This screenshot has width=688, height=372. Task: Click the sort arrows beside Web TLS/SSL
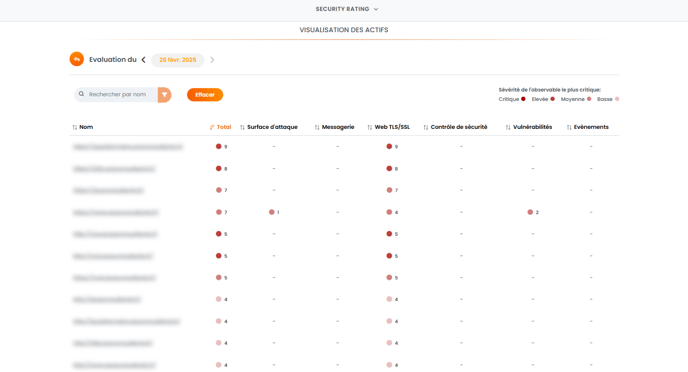click(x=369, y=127)
